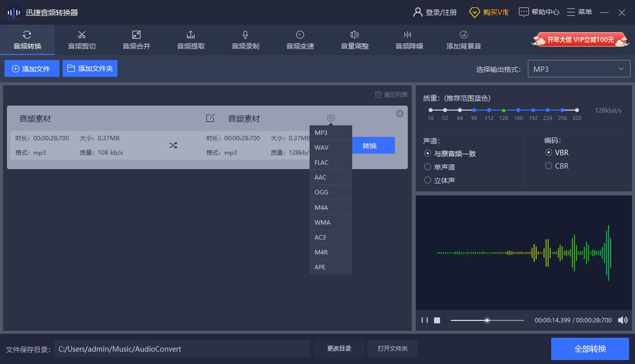This screenshot has width=635, height=364.
Task: Select the 音频合并 (audio merge) tool
Action: pos(135,40)
